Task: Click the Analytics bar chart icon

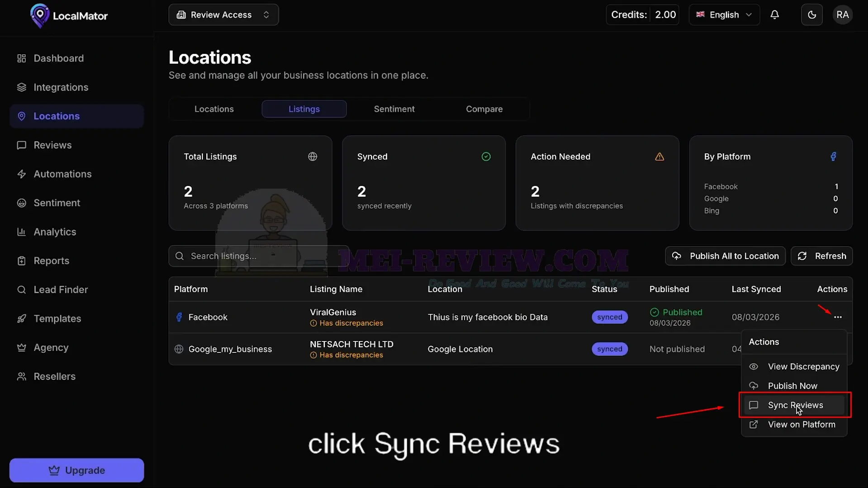Action: click(21, 232)
